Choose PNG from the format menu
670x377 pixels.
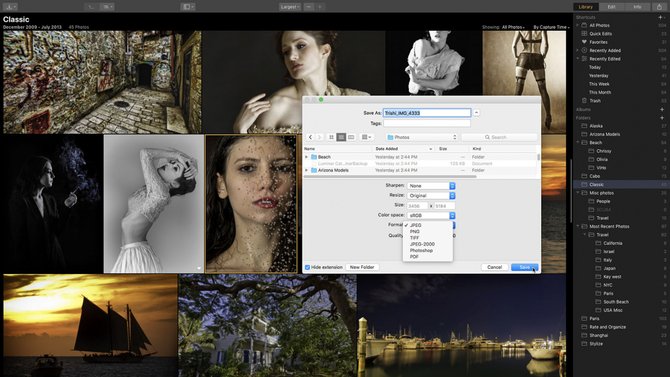414,231
